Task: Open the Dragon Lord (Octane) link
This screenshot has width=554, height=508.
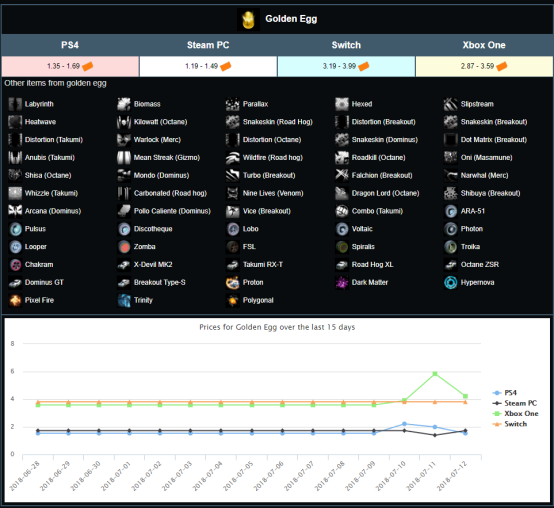Action: (385, 193)
